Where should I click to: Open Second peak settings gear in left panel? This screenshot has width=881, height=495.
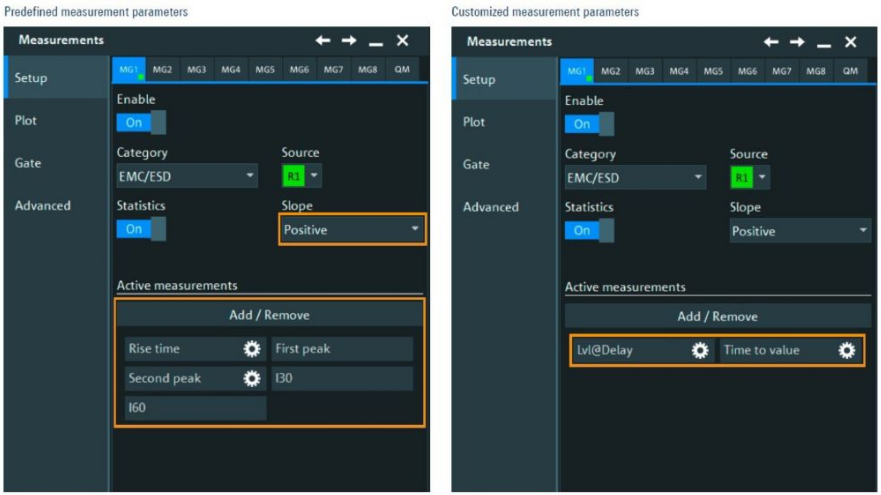(x=251, y=379)
